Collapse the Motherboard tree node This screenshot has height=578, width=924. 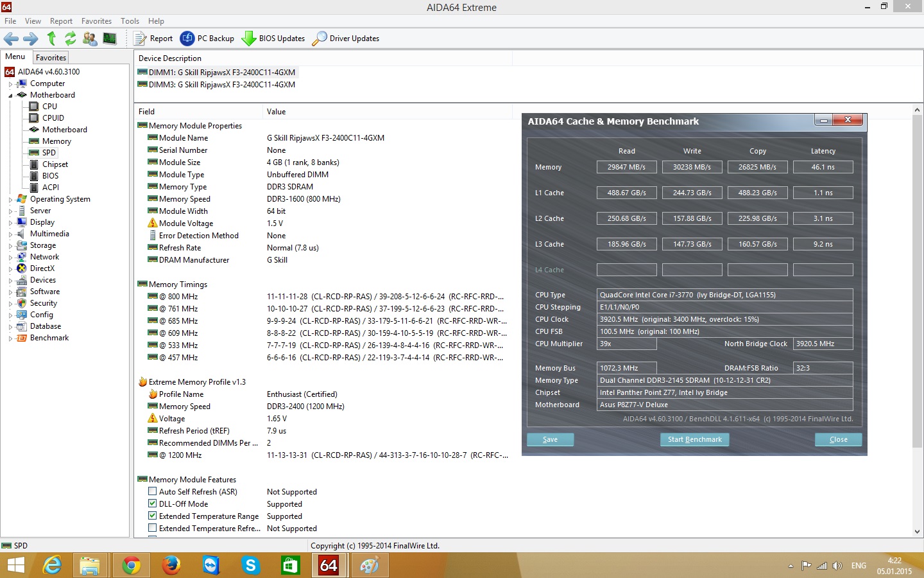click(10, 95)
